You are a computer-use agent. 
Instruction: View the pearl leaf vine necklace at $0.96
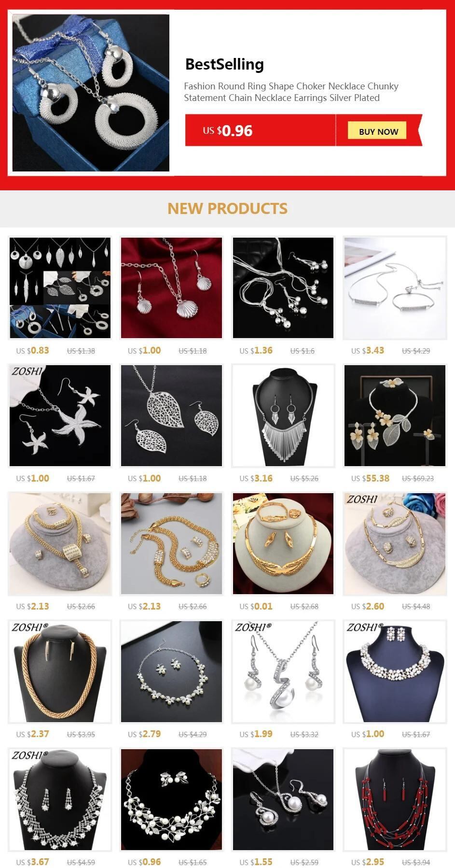(171, 799)
